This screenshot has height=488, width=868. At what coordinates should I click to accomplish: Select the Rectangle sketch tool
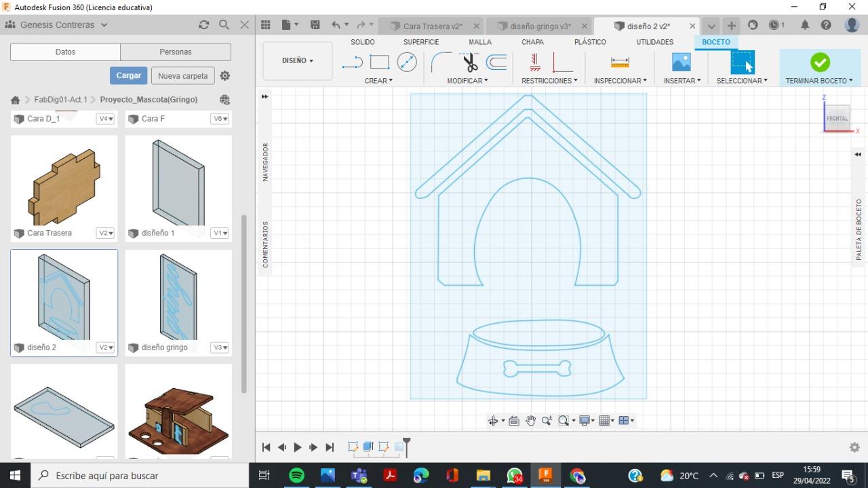(x=380, y=62)
